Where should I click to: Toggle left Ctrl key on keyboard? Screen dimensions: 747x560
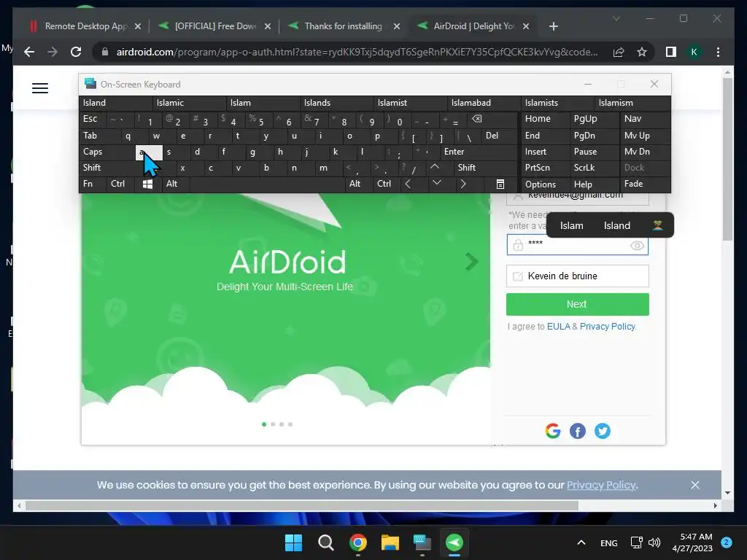pyautogui.click(x=121, y=184)
